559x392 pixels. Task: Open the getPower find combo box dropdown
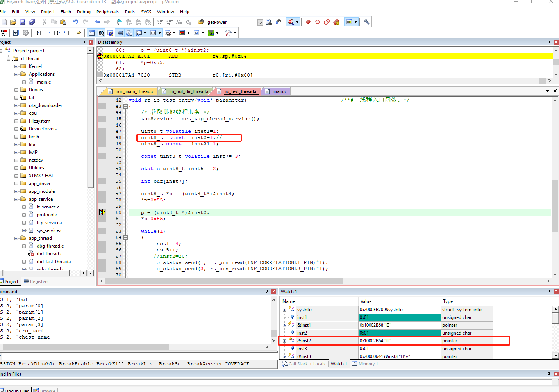260,22
